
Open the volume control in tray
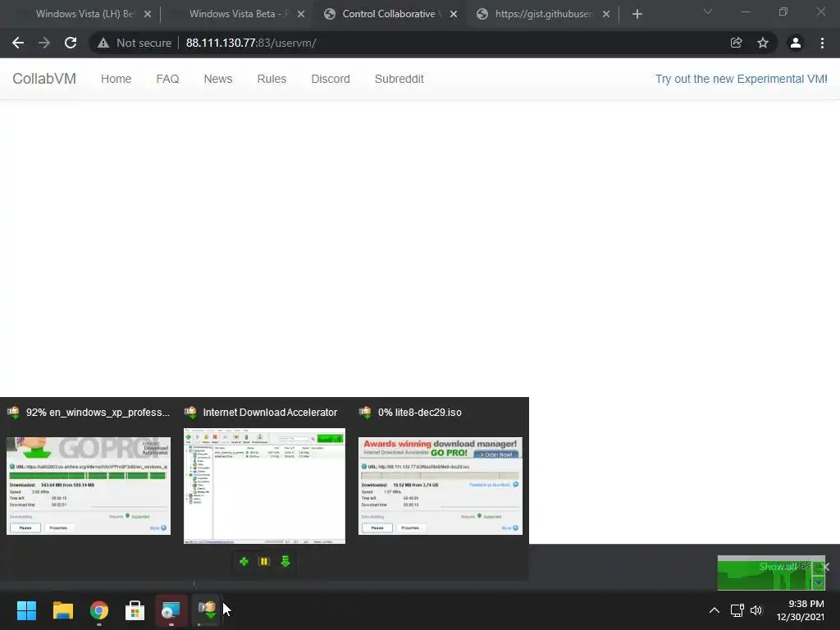[756, 610]
